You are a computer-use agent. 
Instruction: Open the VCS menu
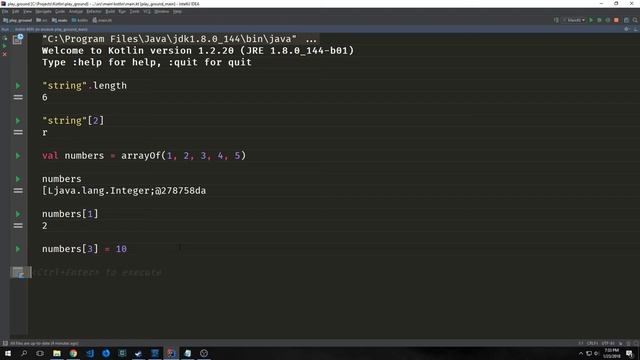[x=147, y=11]
